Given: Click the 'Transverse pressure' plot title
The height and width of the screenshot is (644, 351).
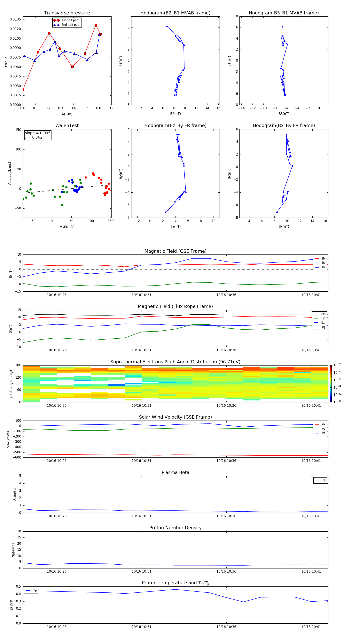Looking at the screenshot, I should pos(67,13).
